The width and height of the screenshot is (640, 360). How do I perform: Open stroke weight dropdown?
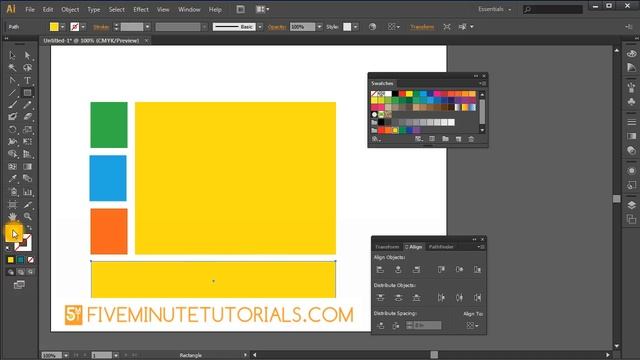pos(147,27)
